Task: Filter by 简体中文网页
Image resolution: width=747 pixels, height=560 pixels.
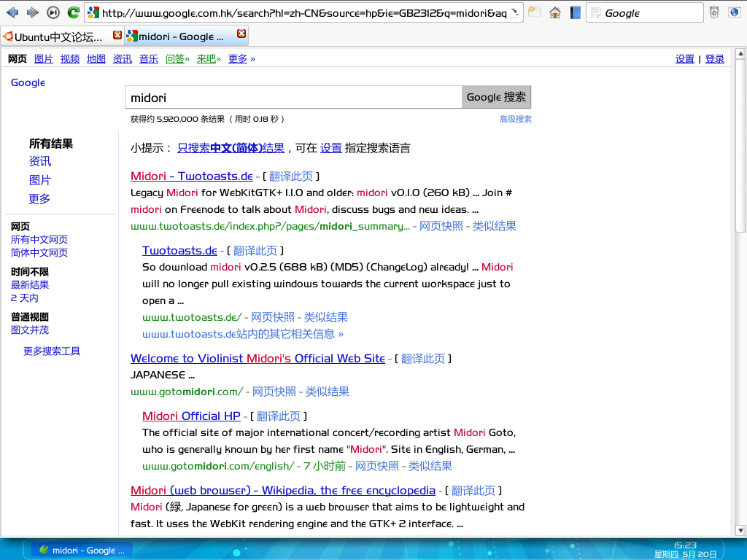Action: pyautogui.click(x=39, y=252)
